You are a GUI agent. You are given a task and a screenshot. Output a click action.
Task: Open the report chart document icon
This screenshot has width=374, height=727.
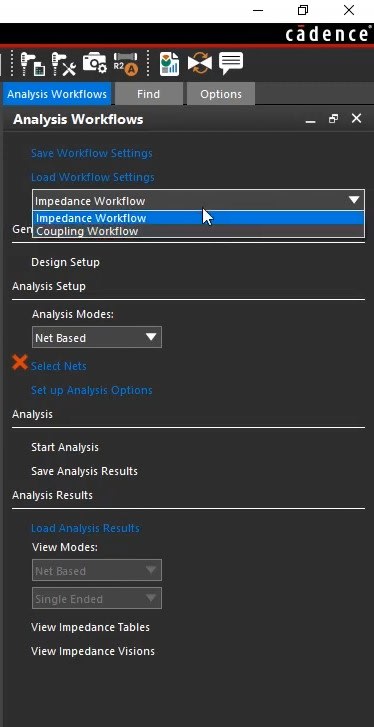[169, 64]
